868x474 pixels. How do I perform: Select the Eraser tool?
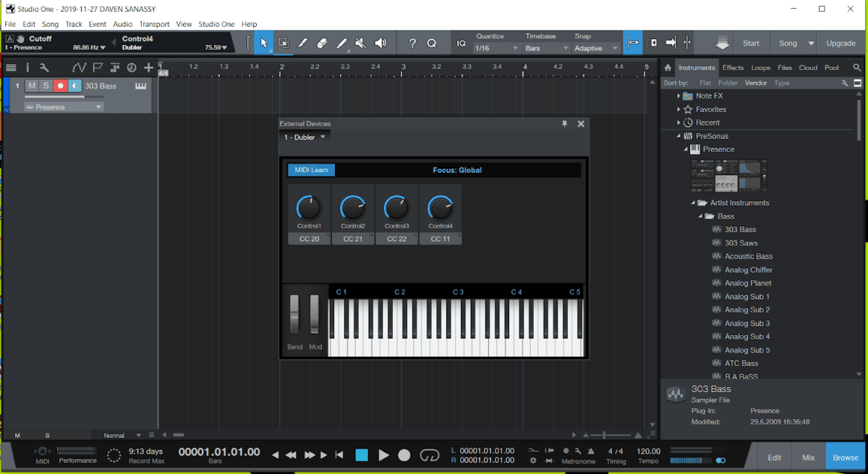[x=323, y=43]
